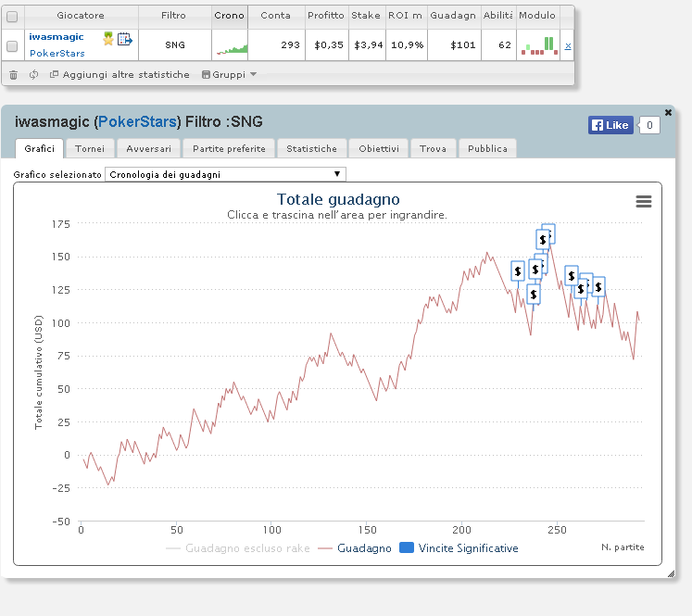Click the calendar export icon beside iwasmagic

coord(125,39)
